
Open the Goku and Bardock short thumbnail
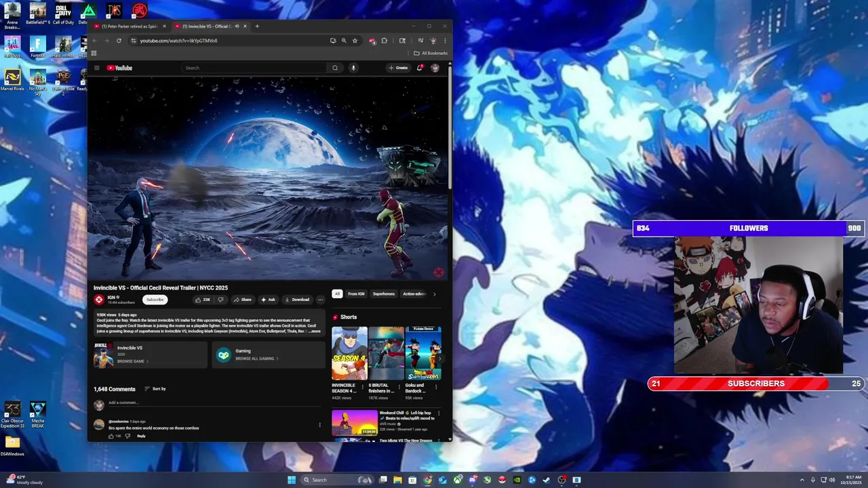click(423, 353)
